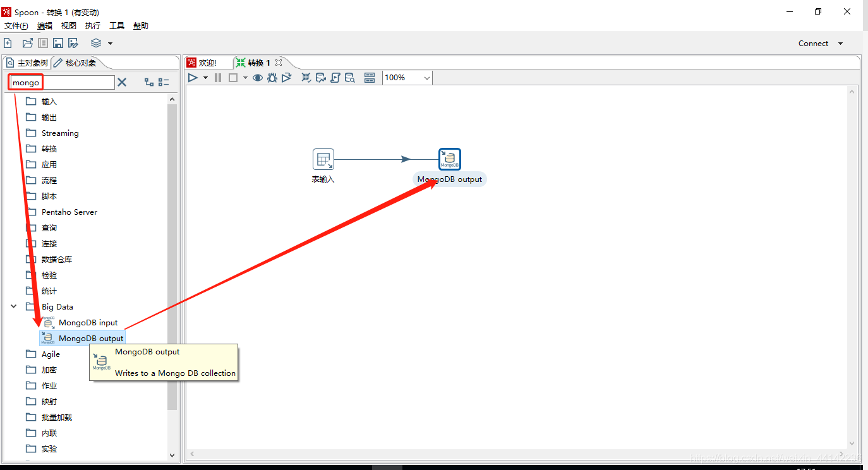Select the 输出 folder

click(41, 117)
